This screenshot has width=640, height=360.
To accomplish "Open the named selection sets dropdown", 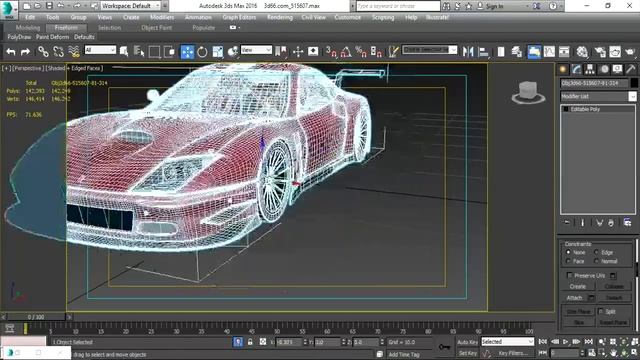I will pos(429,50).
